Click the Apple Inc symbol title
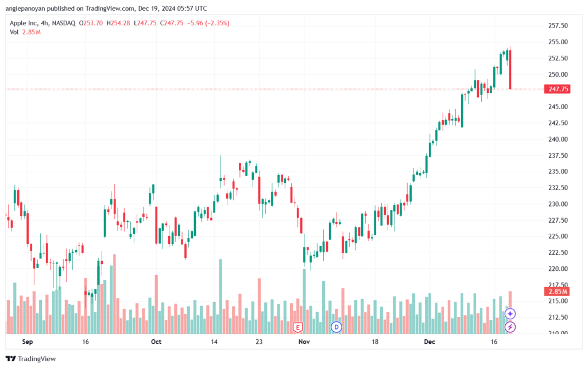This screenshot has width=588, height=368. 23,23
